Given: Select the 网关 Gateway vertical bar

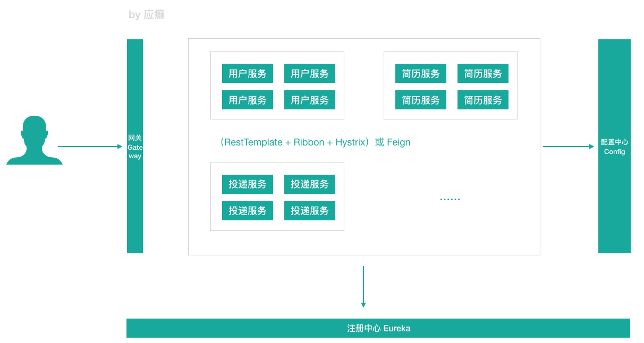Looking at the screenshot, I should pyautogui.click(x=135, y=146).
